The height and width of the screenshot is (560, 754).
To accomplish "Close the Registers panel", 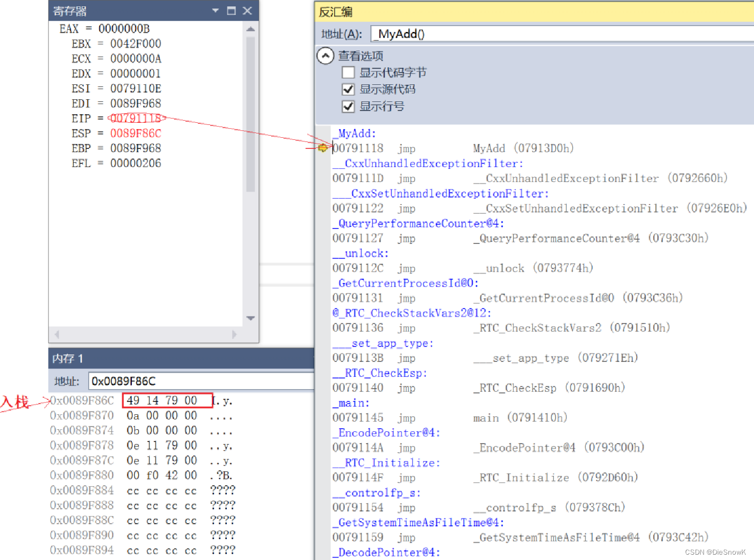I will [x=247, y=11].
